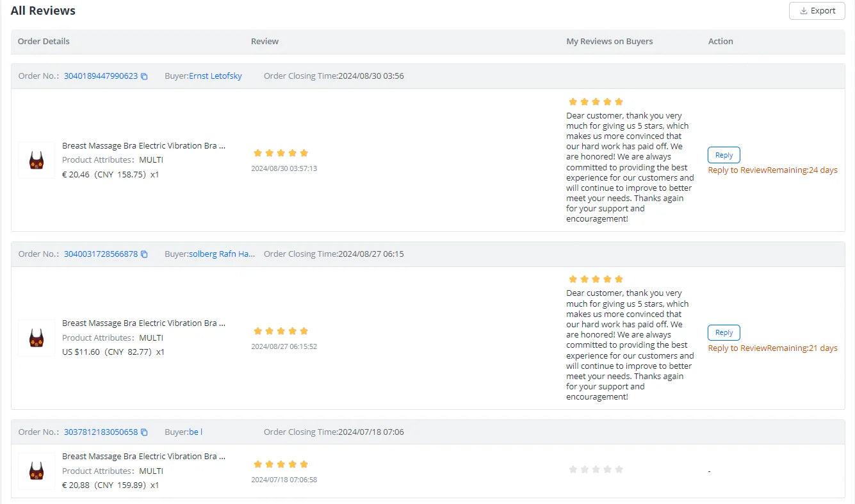Open order 3040031728566878 details
The image size is (855, 504).
[x=101, y=254]
